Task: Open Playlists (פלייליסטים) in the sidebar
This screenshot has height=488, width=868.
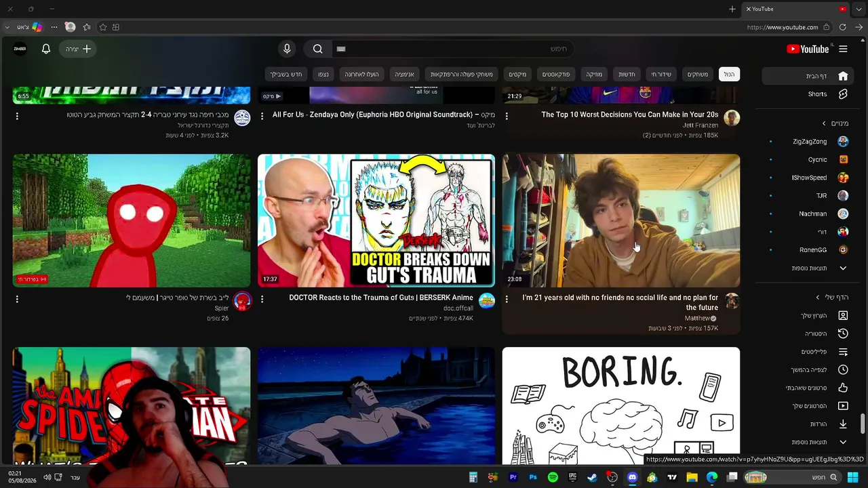Action: tap(808, 352)
